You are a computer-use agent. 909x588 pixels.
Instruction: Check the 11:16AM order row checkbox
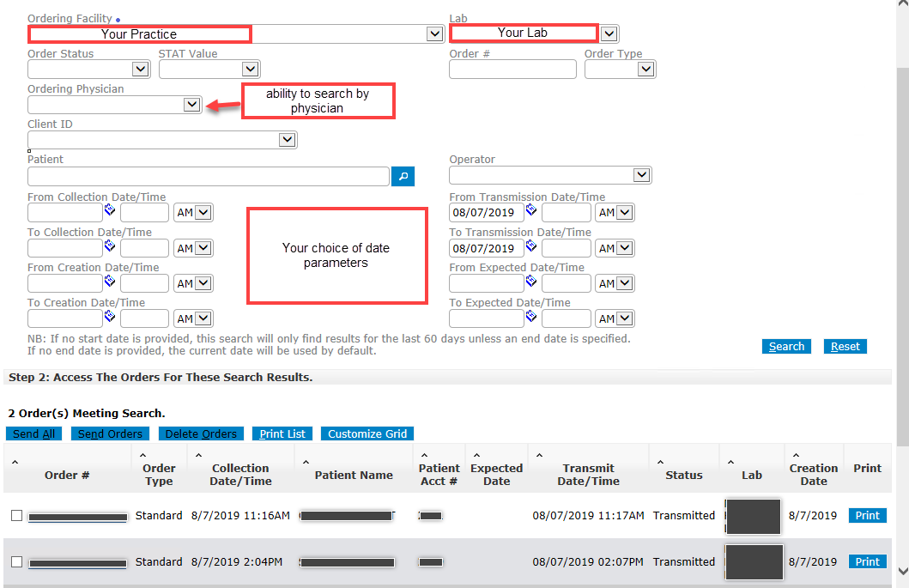click(x=17, y=516)
